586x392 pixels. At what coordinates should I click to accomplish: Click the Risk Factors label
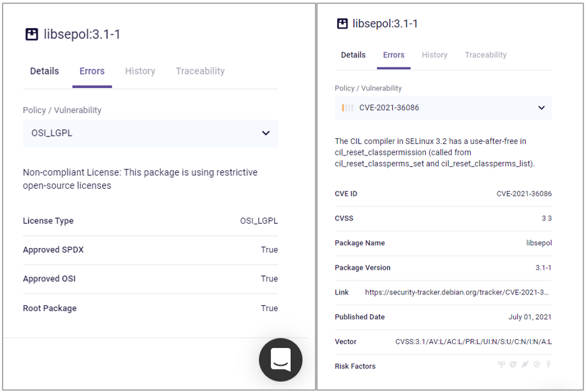pyautogui.click(x=355, y=367)
